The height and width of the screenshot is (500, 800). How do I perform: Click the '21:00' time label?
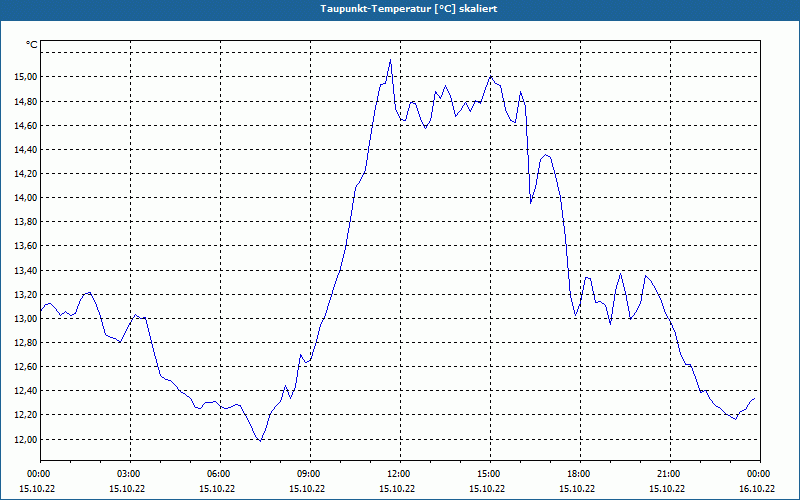click(x=670, y=474)
